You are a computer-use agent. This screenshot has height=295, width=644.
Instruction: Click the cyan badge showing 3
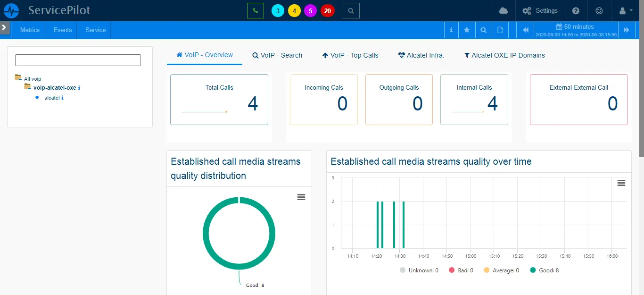click(x=278, y=10)
